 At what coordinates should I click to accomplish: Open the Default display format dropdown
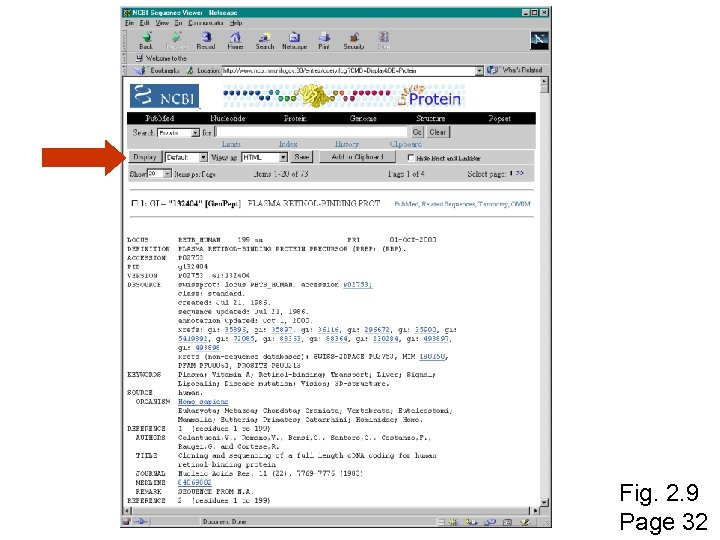tap(186, 158)
